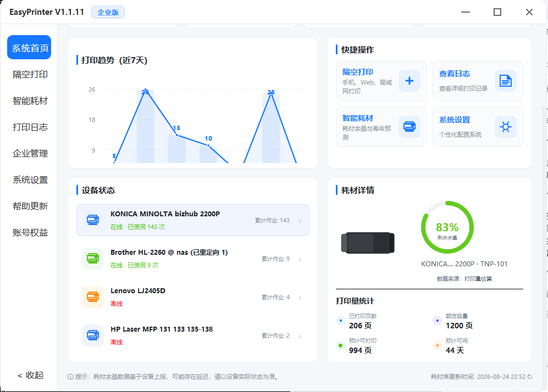Click 994 页 estimated printable value
The height and width of the screenshot is (392, 548).
pos(360,350)
